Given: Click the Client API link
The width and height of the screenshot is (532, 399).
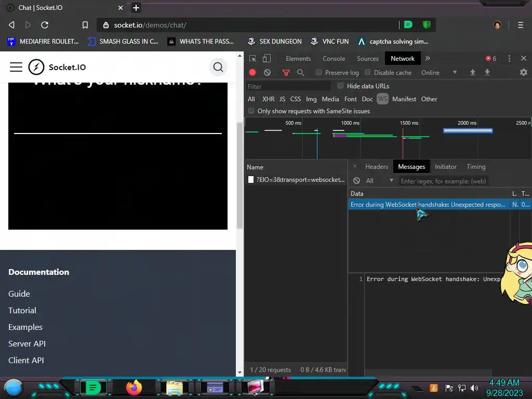Looking at the screenshot, I should [26, 361].
